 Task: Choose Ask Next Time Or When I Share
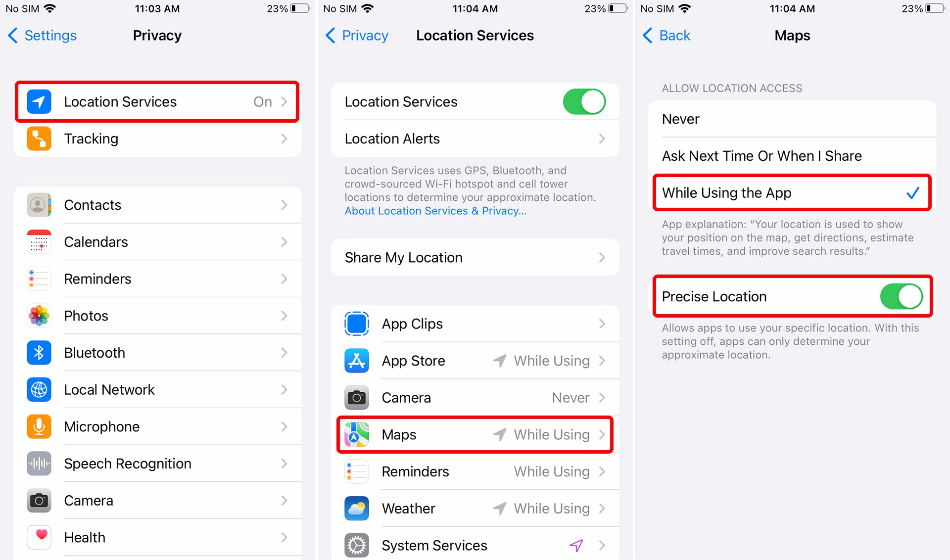pos(792,156)
